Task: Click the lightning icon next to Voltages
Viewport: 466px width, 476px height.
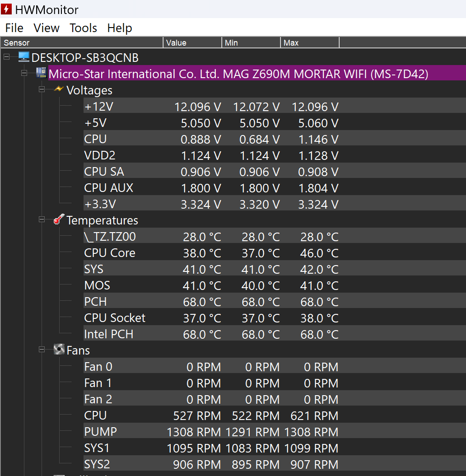Action: (59, 89)
